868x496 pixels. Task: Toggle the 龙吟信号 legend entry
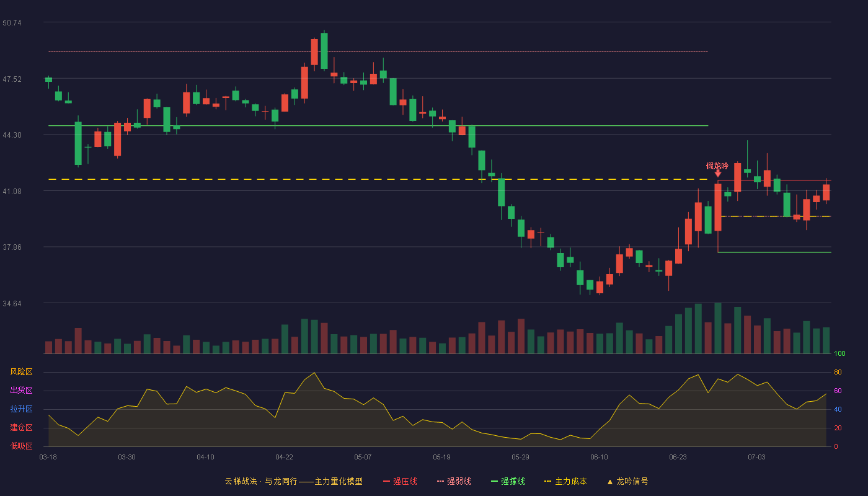[x=627, y=481]
